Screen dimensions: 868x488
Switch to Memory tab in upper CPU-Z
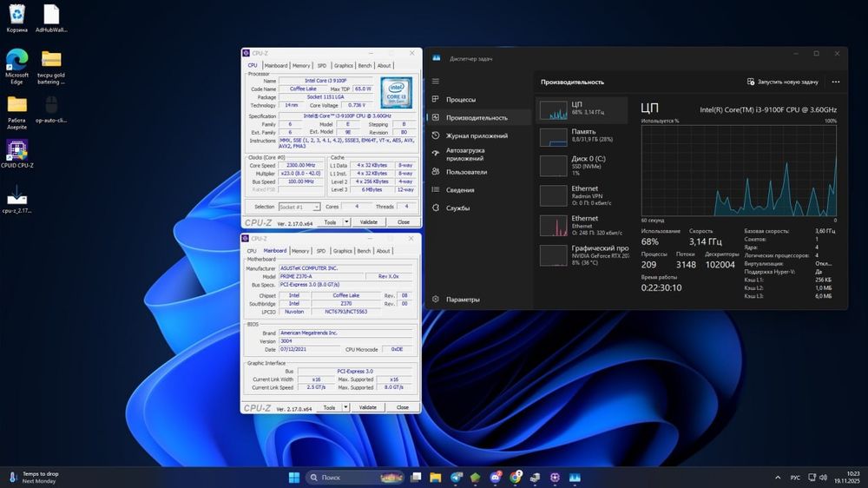[301, 65]
